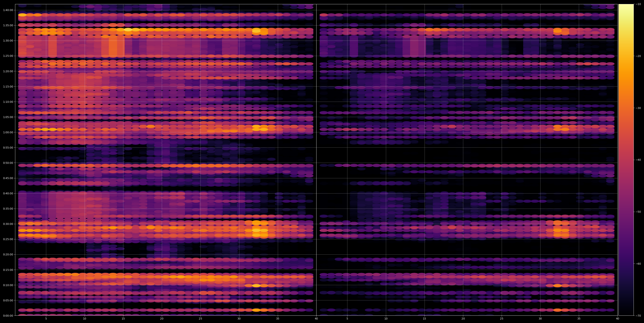This screenshot has height=323, width=644.
Task: Click x-axis label 10 under the right heatmap
Action: 386,319
